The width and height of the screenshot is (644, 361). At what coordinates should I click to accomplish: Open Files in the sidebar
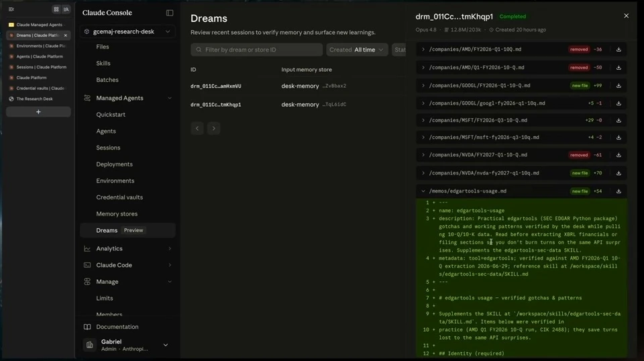102,47
